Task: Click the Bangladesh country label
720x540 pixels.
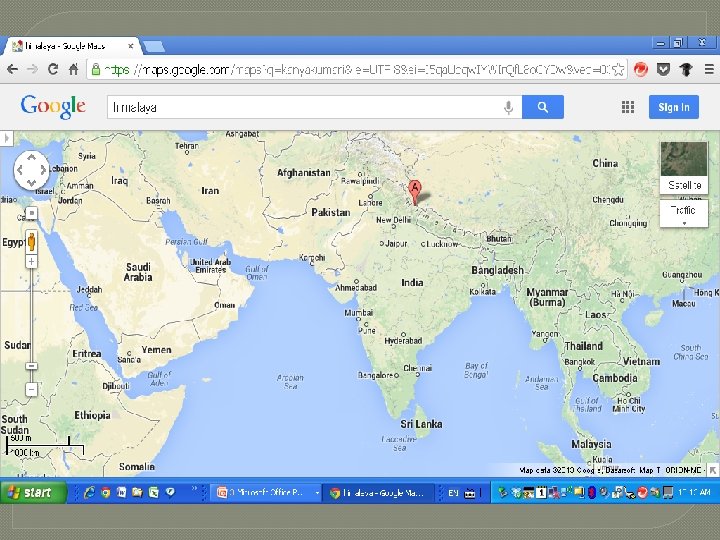Action: pyautogui.click(x=497, y=270)
